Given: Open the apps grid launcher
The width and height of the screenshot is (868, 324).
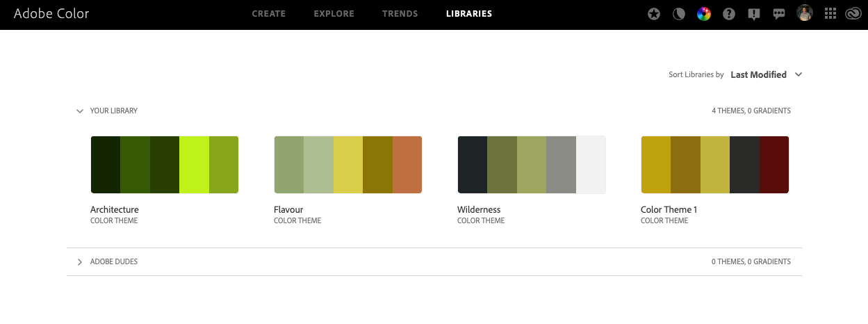Looking at the screenshot, I should [829, 14].
